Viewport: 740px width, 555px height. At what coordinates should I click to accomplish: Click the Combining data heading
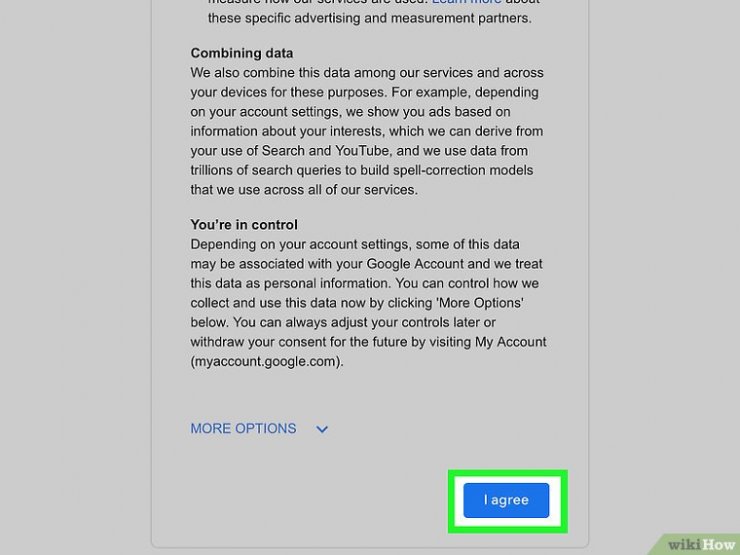pos(242,53)
